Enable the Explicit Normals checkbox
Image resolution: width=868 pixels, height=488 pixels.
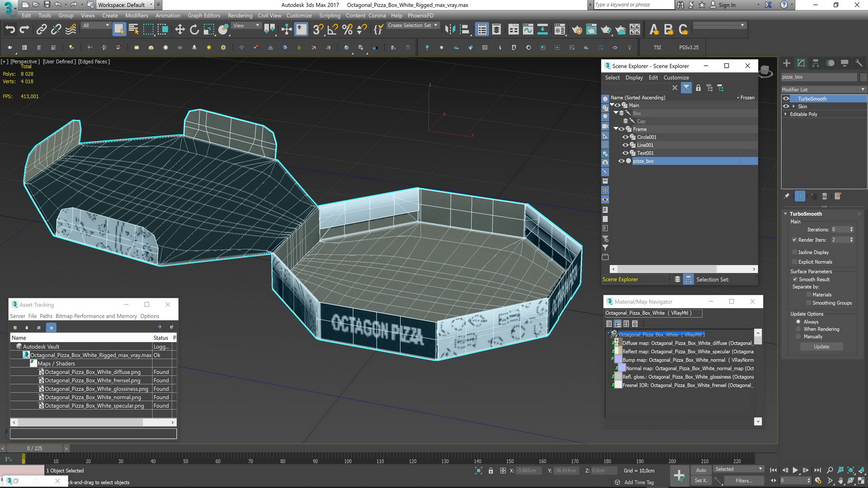pyautogui.click(x=794, y=262)
